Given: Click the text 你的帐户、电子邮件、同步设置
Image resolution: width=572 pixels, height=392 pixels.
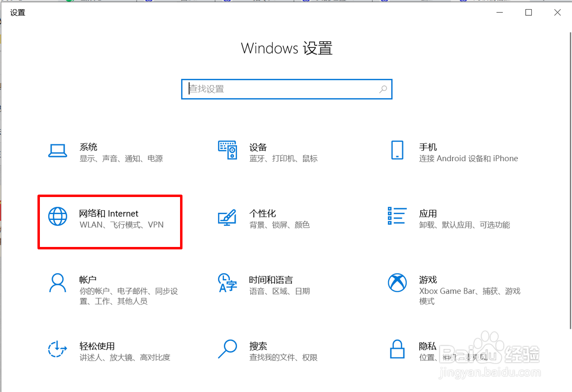Looking at the screenshot, I should click(129, 296).
